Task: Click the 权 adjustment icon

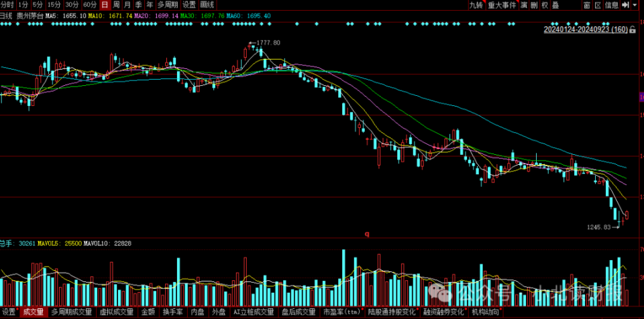Action: pyautogui.click(x=545, y=5)
